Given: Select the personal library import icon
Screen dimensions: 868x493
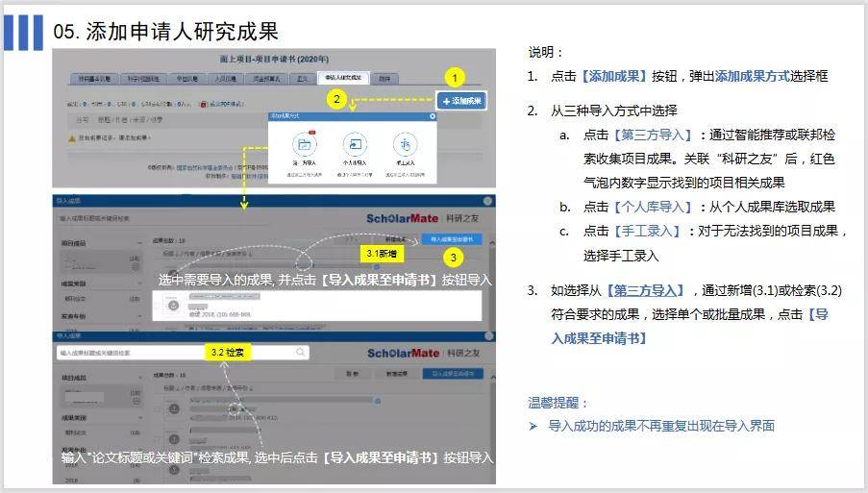Looking at the screenshot, I should 355,144.
